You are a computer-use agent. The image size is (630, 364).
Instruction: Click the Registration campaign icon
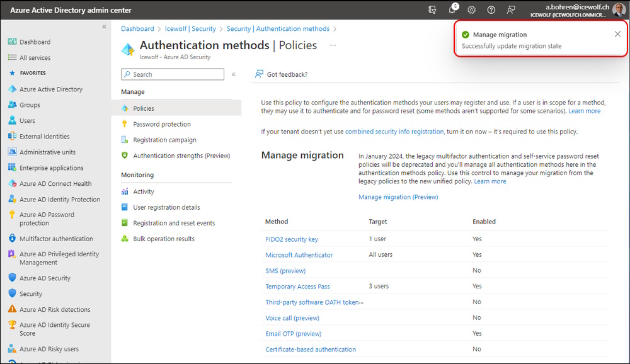pyautogui.click(x=125, y=140)
